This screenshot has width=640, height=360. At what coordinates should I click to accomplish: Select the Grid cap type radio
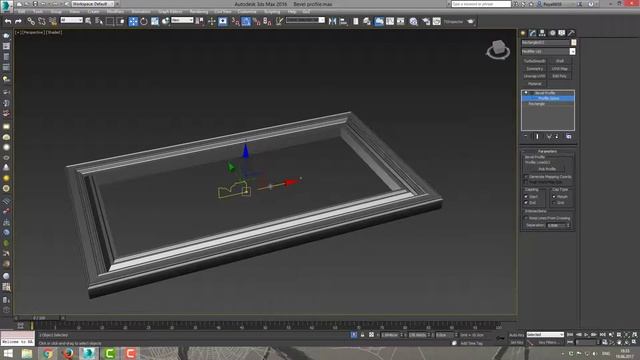point(554,202)
